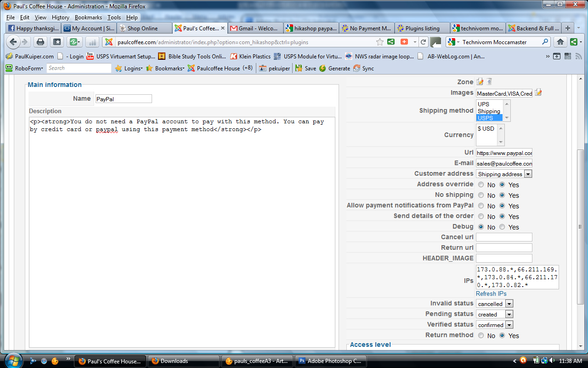588x368 pixels.
Task: Open the Tools menu
Action: pos(114,17)
